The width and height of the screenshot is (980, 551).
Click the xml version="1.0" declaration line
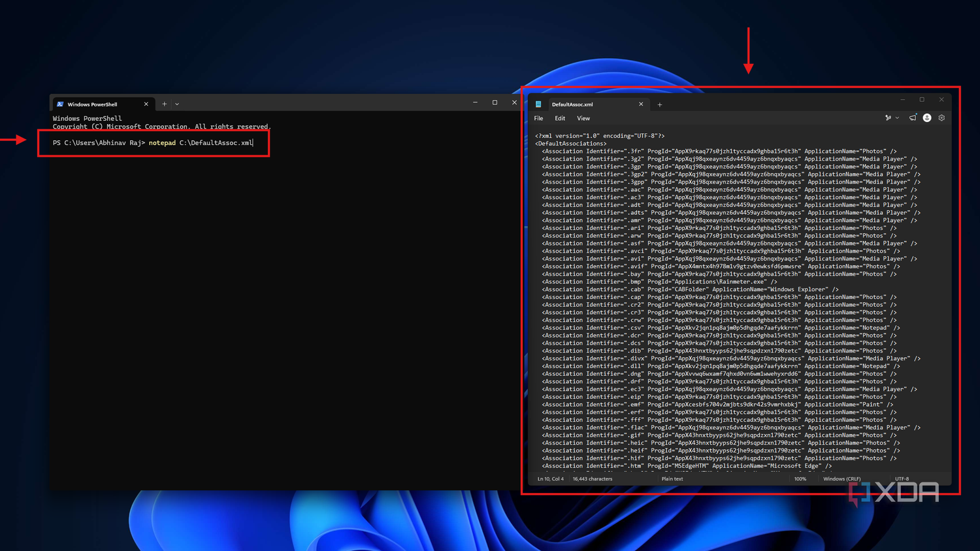(600, 136)
